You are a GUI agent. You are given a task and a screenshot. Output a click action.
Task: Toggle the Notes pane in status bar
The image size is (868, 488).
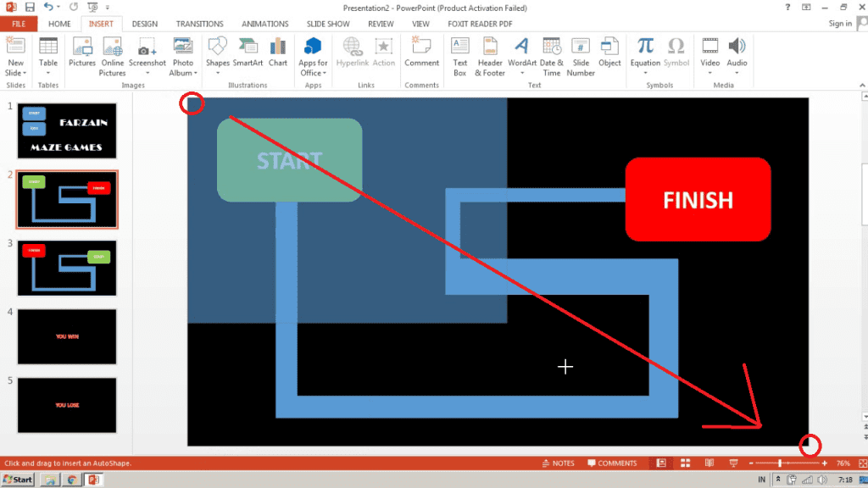click(x=558, y=463)
